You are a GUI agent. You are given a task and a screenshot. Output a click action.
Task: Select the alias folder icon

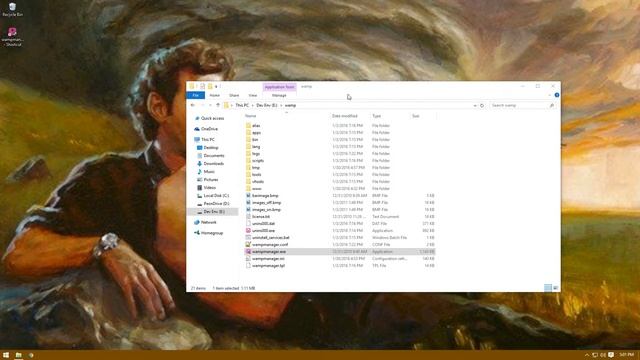[249, 126]
